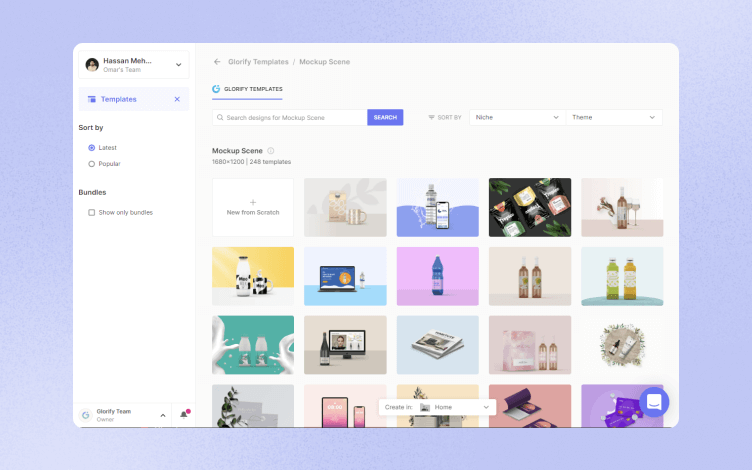The image size is (752, 470).
Task: Expand the Hassan Meh... account dropdown
Action: [x=178, y=65]
